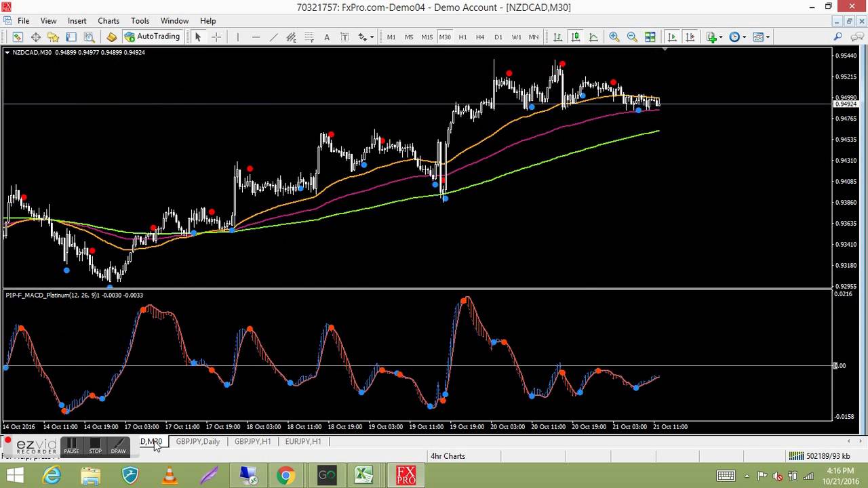This screenshot has width=868, height=488.
Task: Open the Insert menu
Action: [77, 21]
